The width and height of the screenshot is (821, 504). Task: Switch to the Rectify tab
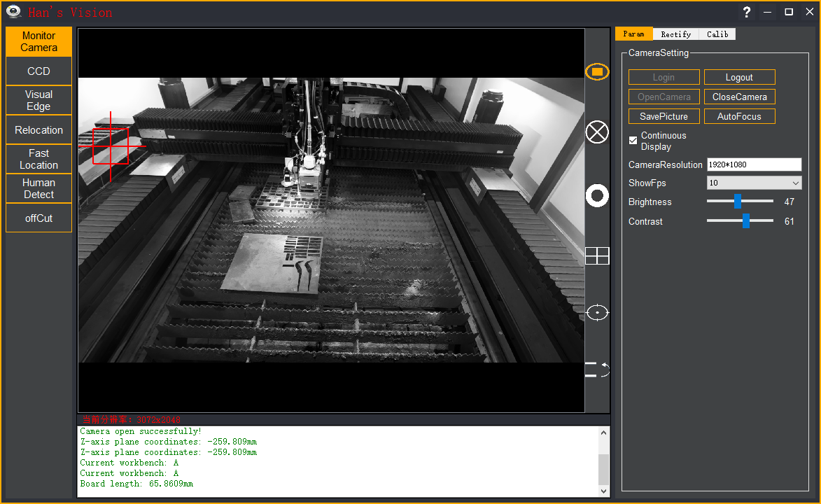click(x=675, y=34)
